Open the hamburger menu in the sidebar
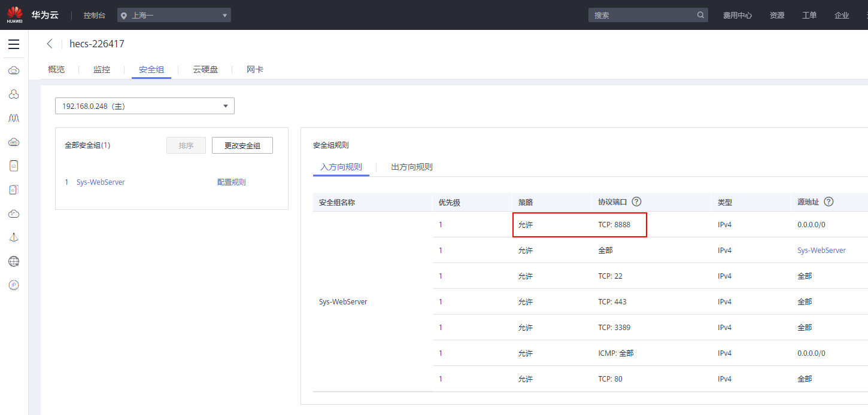Image resolution: width=868 pixels, height=415 pixels. [14, 44]
